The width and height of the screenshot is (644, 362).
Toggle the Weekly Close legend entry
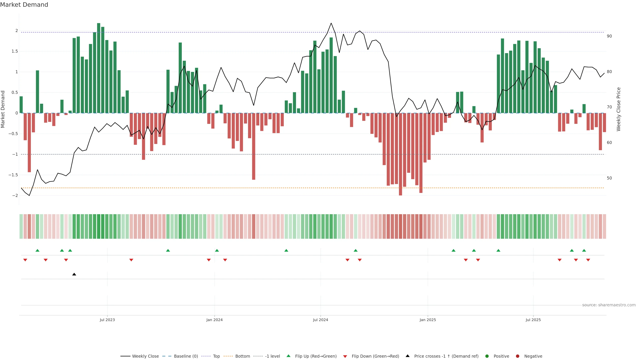pos(145,356)
